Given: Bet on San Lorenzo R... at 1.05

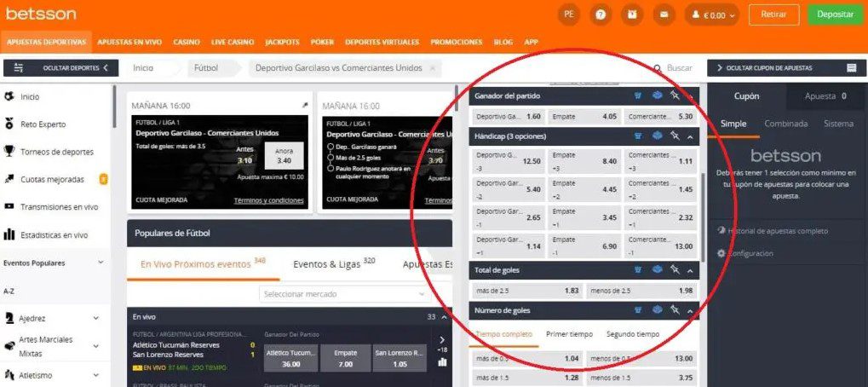Looking at the screenshot, I should click(400, 358).
